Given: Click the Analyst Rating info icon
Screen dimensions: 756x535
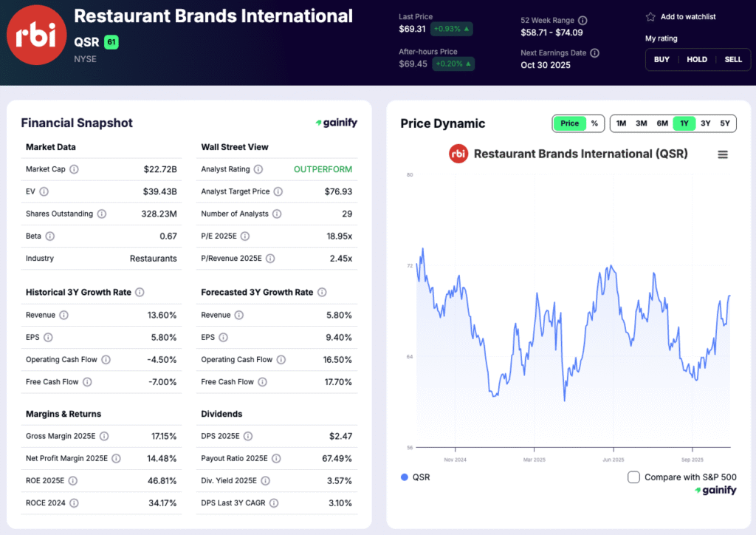Looking at the screenshot, I should pos(258,169).
